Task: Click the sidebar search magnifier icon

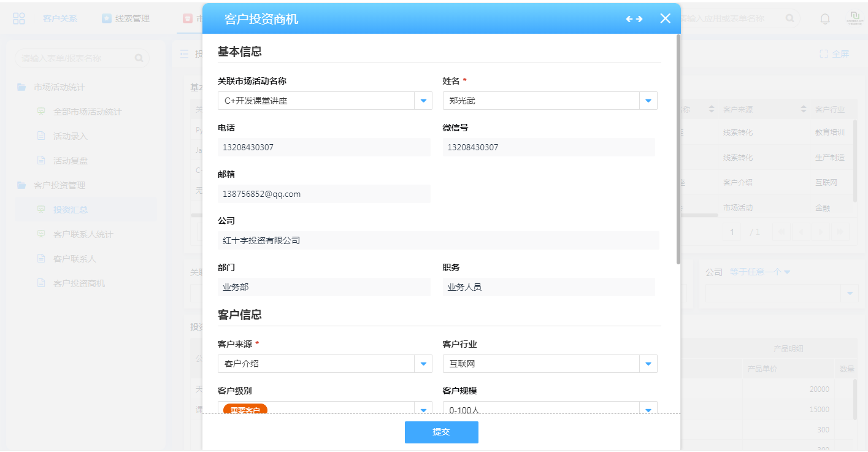Action: (139, 58)
